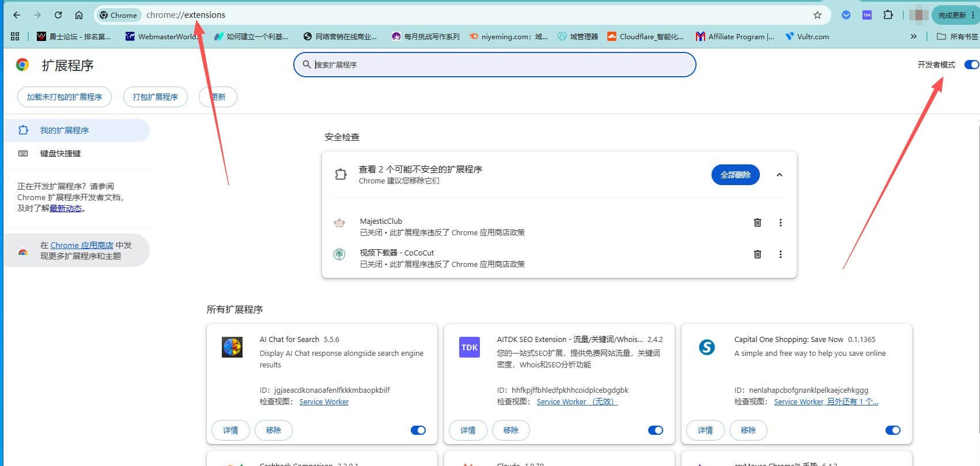The height and width of the screenshot is (466, 980).
Task: Open the 勇士论坛 bookmark
Action: tap(74, 36)
